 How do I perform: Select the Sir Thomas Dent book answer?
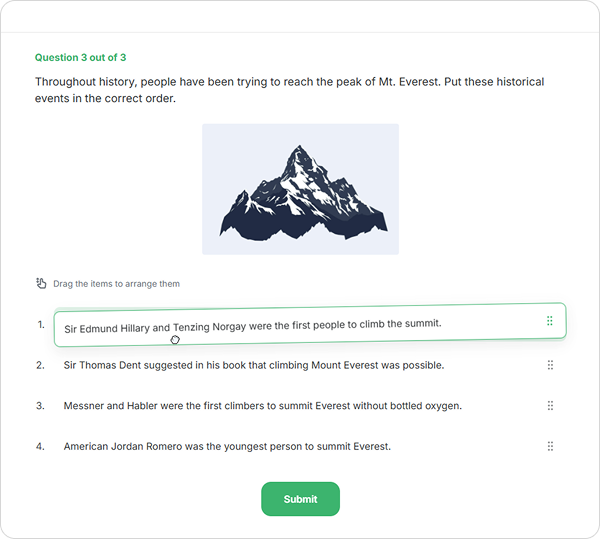[253, 366]
